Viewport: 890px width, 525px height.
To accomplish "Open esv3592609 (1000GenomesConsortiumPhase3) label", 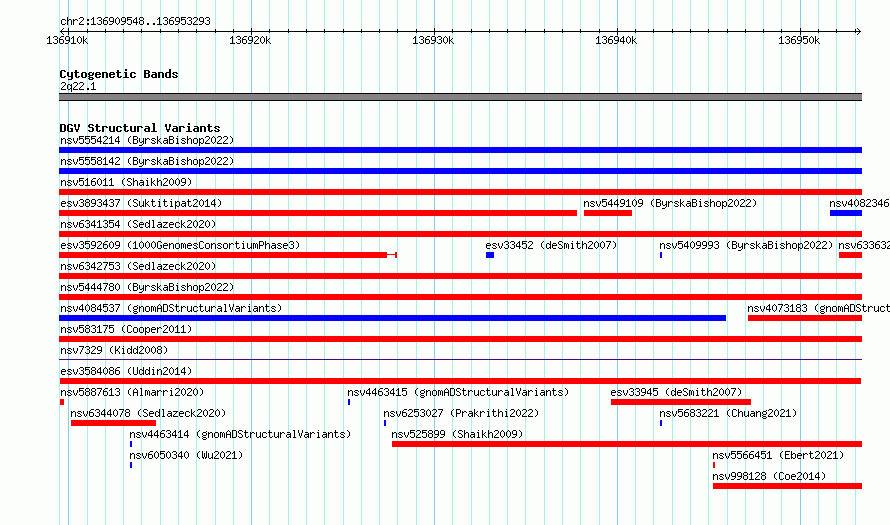I will (180, 245).
